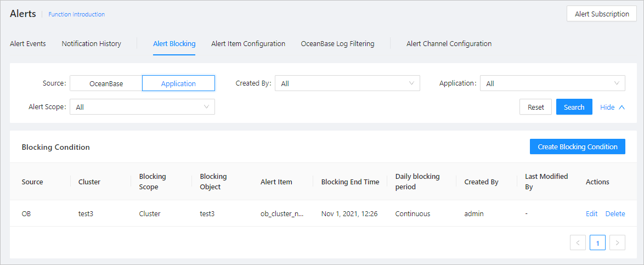Image resolution: width=644 pixels, height=265 pixels.
Task: Delete the test3 blocking condition
Action: (x=615, y=213)
